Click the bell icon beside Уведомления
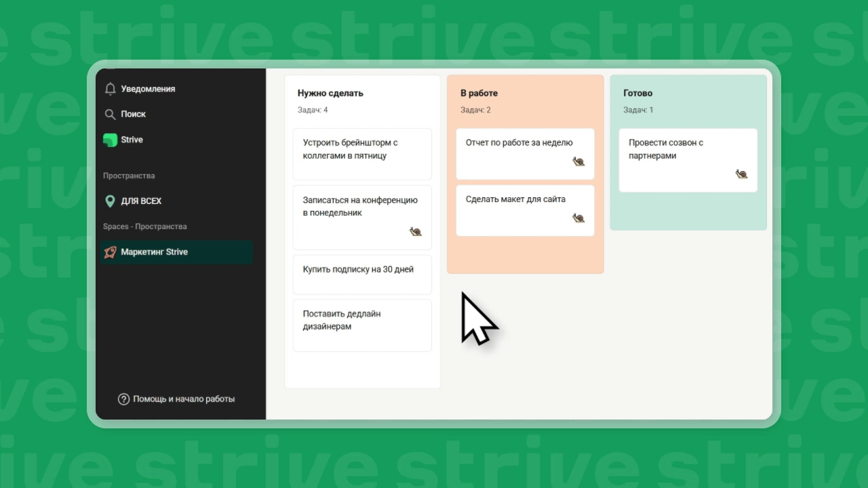The width and height of the screenshot is (868, 488). point(110,89)
